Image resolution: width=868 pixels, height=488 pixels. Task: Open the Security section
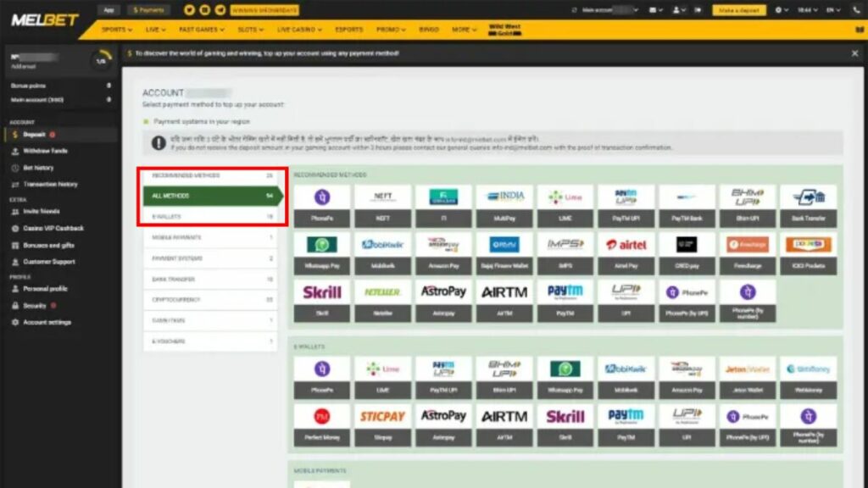[x=34, y=305]
